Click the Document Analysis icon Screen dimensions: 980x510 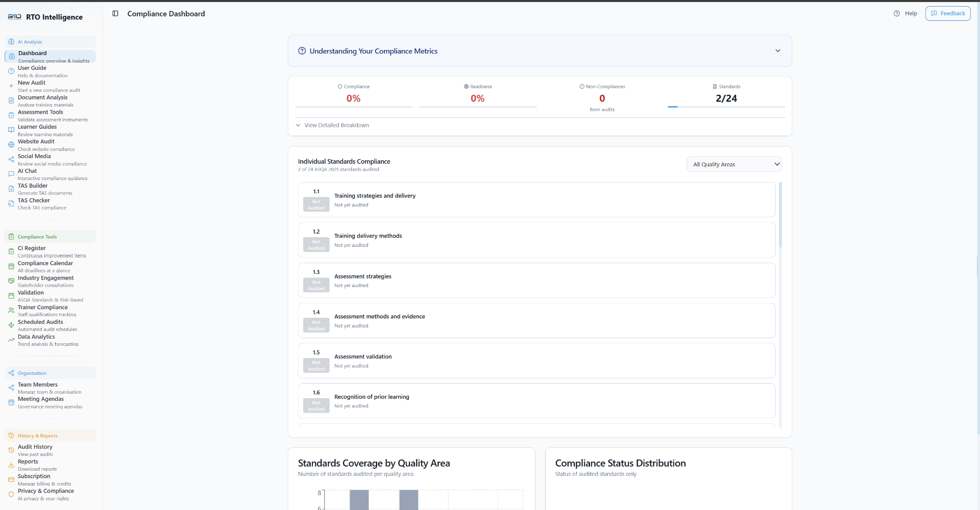coord(11,101)
